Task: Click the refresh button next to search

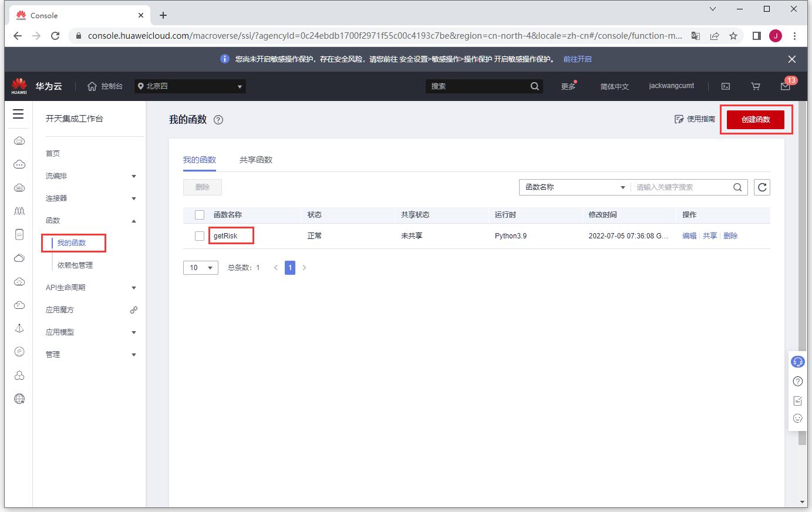Action: coord(762,187)
